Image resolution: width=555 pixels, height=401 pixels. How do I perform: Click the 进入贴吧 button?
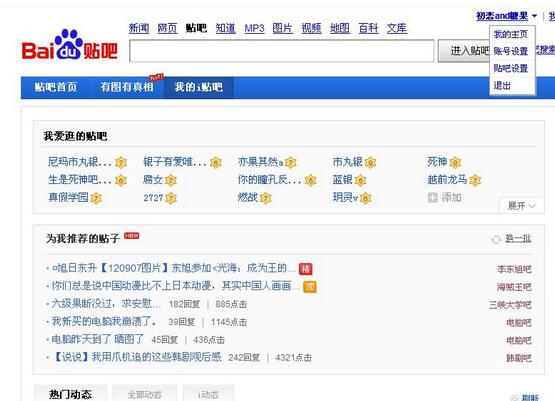click(464, 51)
